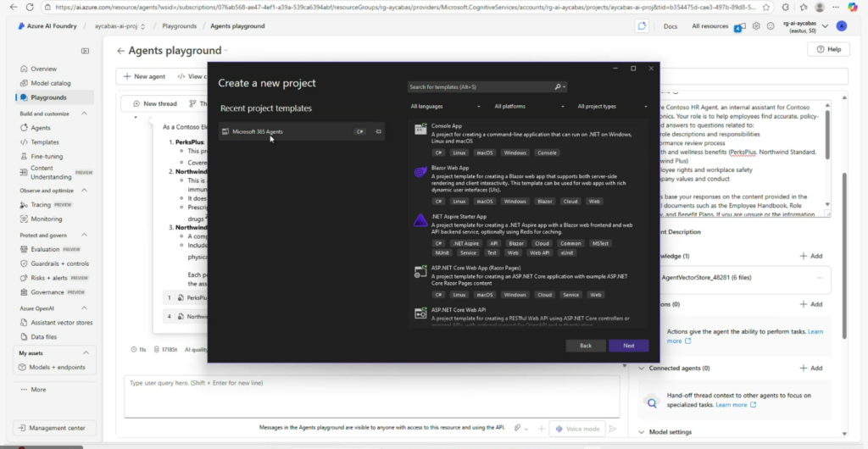
Task: Open Guardrails + controls page
Action: tap(59, 263)
